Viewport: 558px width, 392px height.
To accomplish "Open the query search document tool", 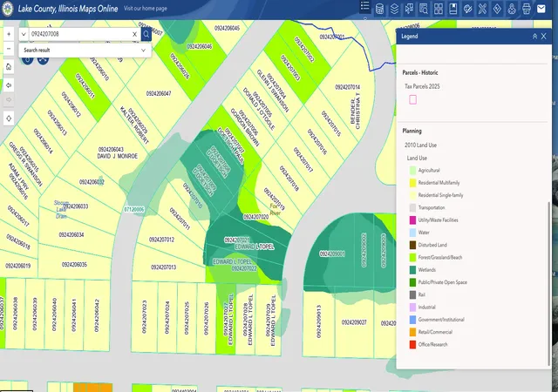I will click(424, 9).
